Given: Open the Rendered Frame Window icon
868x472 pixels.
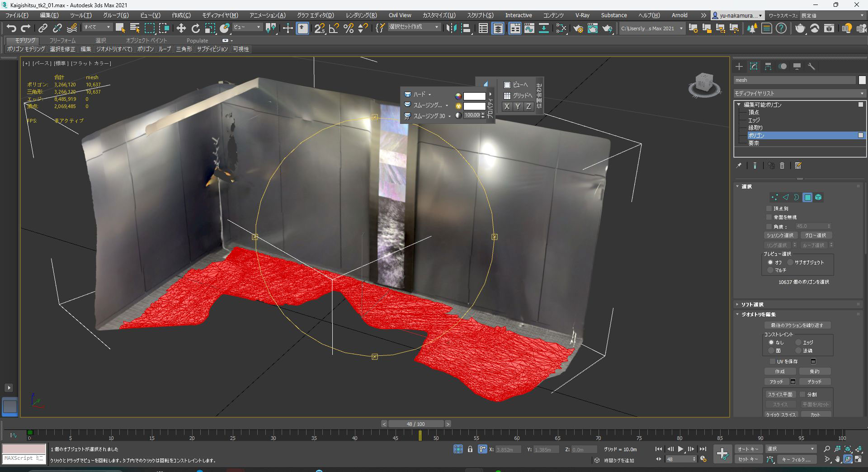Looking at the screenshot, I should pyautogui.click(x=592, y=28).
